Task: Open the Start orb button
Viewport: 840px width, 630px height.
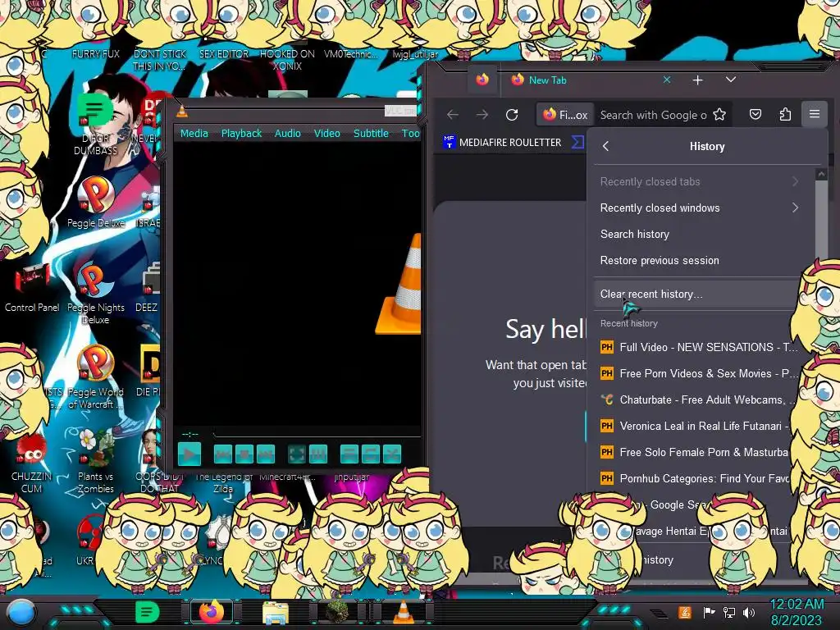Action: (21, 612)
